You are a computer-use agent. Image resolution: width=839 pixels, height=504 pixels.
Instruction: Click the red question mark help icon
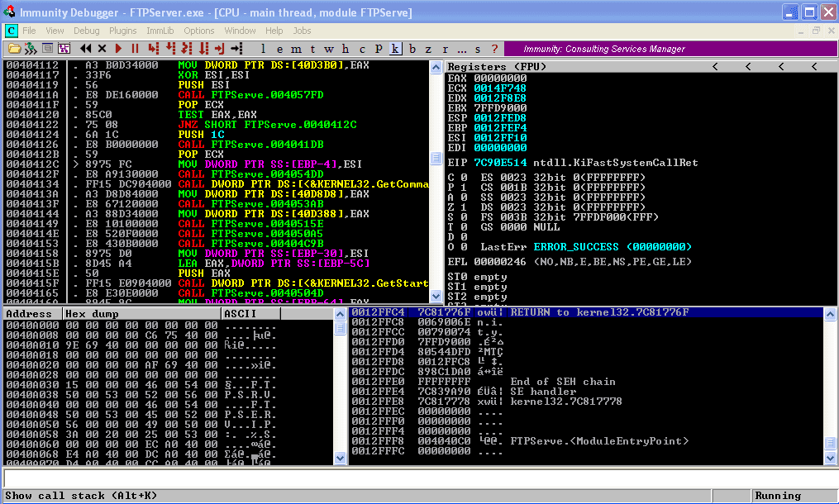click(494, 49)
